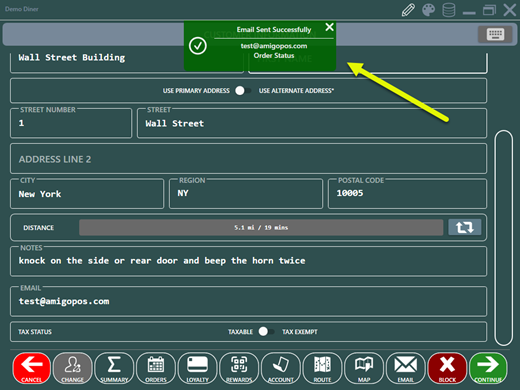Click the Region field with NY
This screenshot has width=520, height=390.
tap(246, 194)
